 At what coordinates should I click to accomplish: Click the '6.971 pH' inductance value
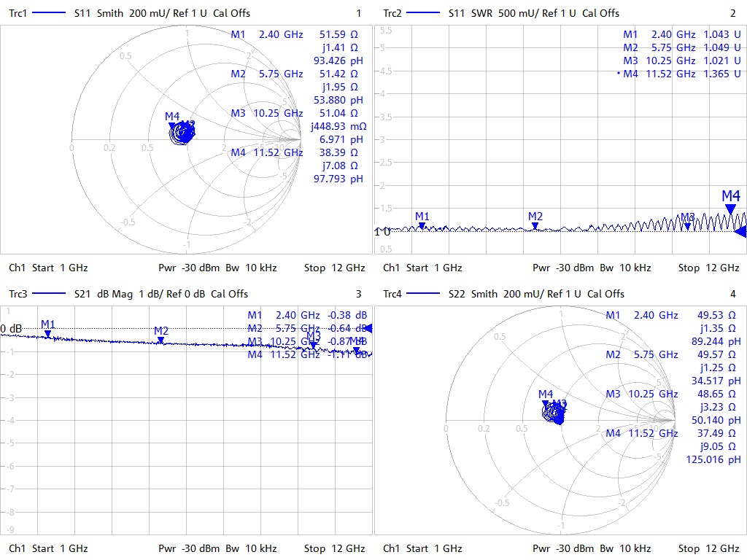341,139
